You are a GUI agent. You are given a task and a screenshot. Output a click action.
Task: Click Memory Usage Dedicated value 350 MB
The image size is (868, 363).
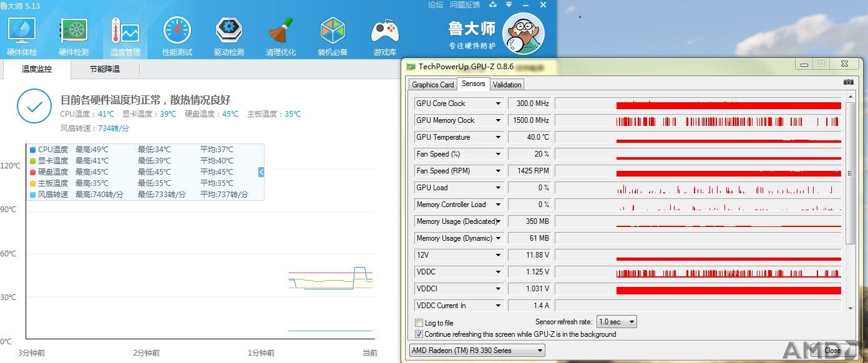coord(530,221)
